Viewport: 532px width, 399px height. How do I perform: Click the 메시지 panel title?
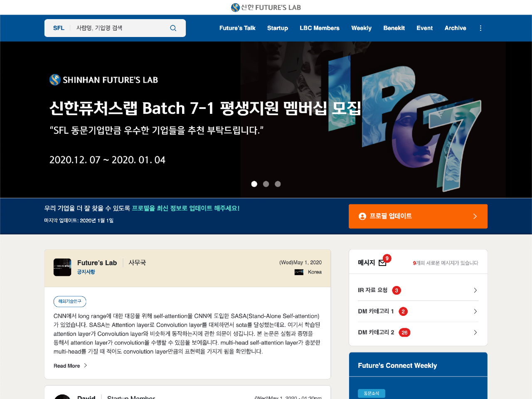coord(366,263)
